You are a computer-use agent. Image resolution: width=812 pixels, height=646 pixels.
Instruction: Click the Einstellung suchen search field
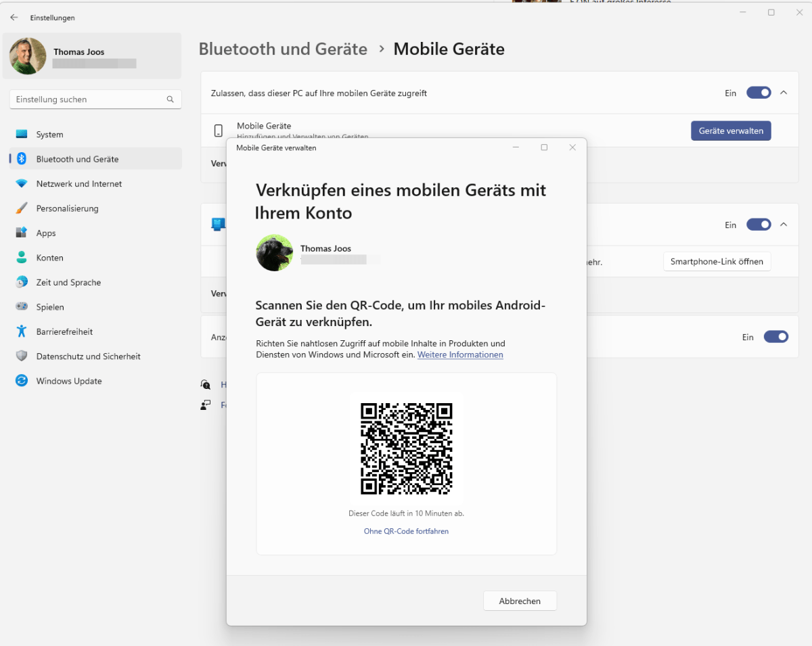(95, 99)
